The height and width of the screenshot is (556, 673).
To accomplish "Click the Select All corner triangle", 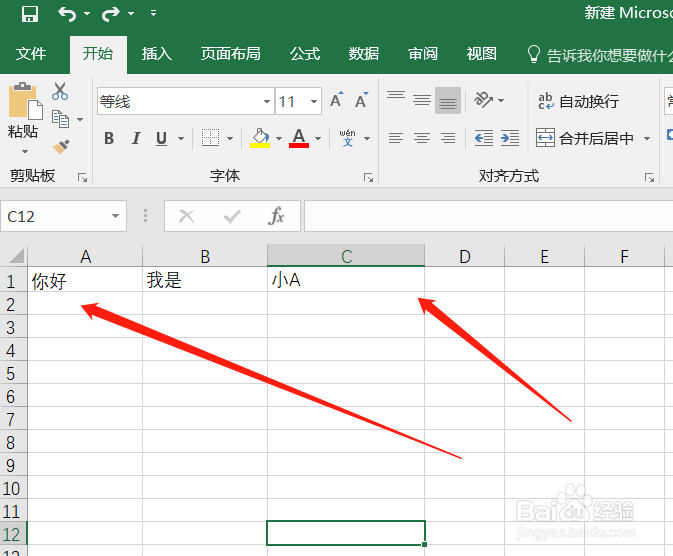I will [16, 256].
